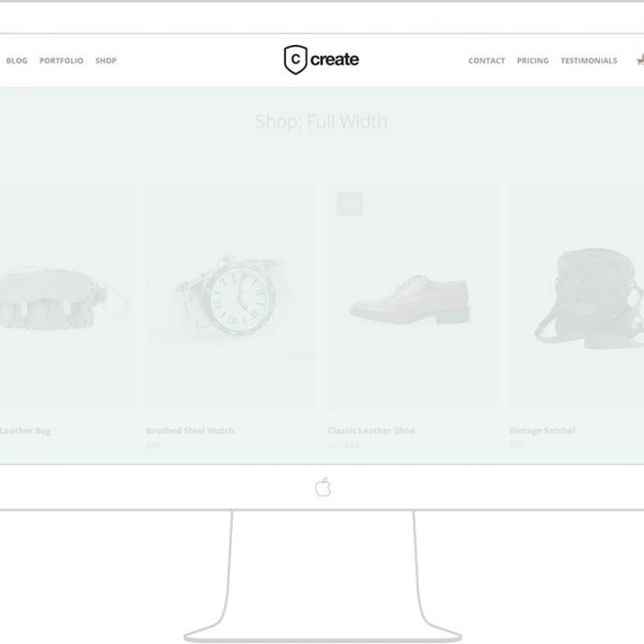The image size is (644, 644).
Task: Open the Blog menu item
Action: (x=17, y=61)
